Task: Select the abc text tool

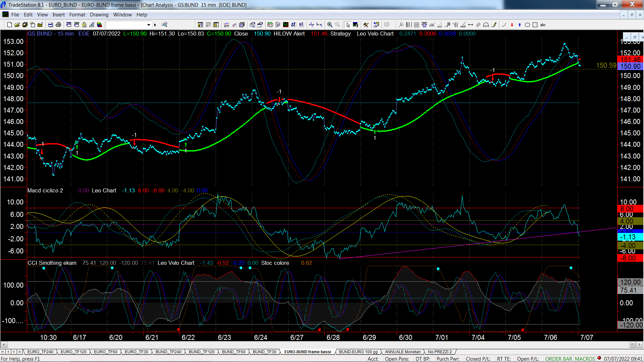Action: (543, 24)
